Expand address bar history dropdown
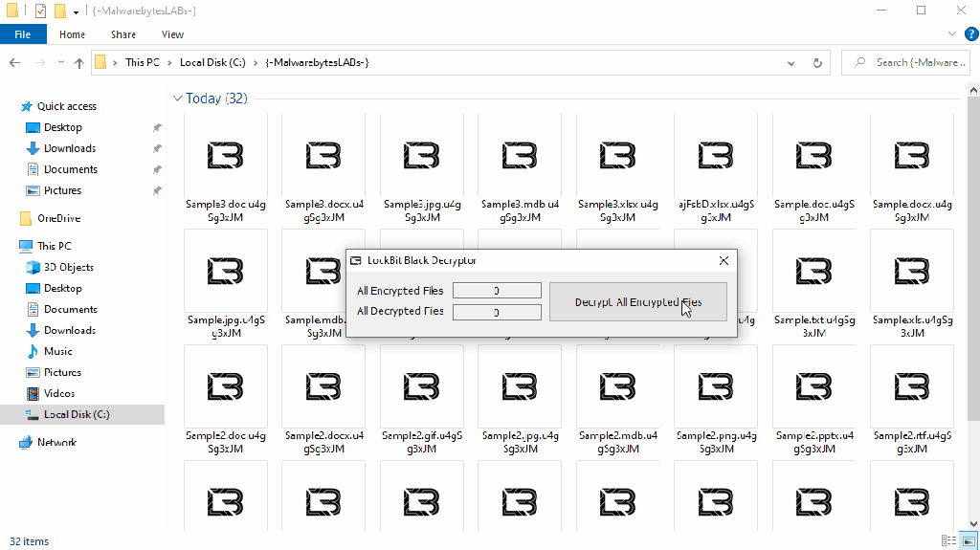 (791, 62)
